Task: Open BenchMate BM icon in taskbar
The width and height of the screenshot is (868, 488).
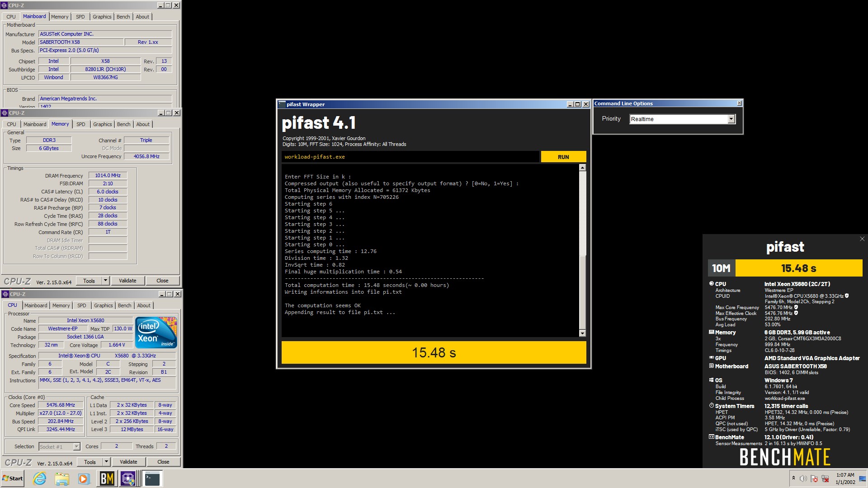Action: click(107, 479)
